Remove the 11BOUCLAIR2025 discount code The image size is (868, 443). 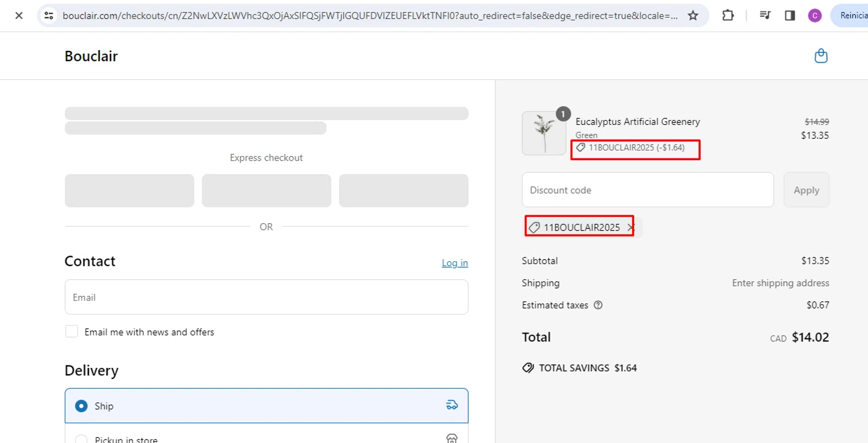[631, 227]
